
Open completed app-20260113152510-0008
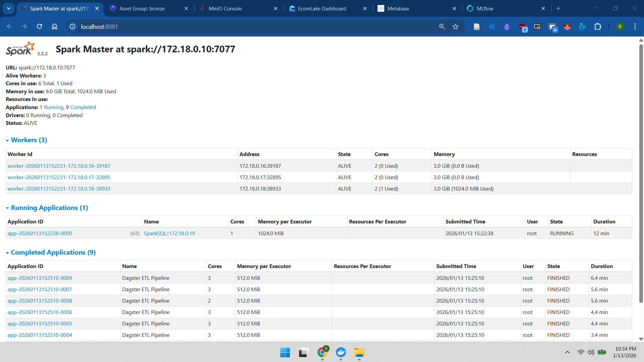40,301
